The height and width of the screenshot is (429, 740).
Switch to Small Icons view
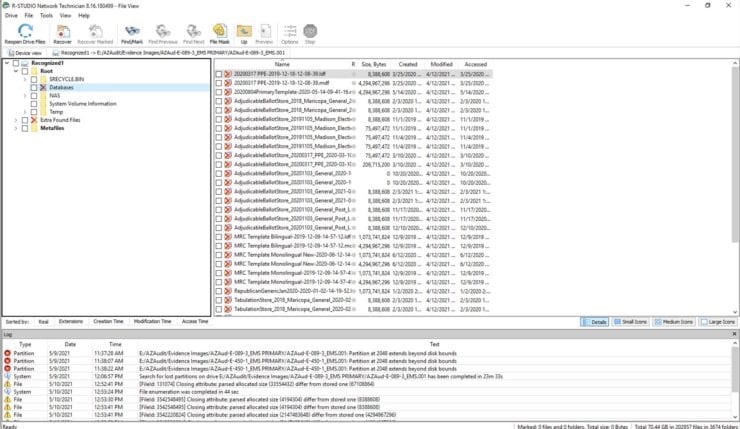coord(631,322)
